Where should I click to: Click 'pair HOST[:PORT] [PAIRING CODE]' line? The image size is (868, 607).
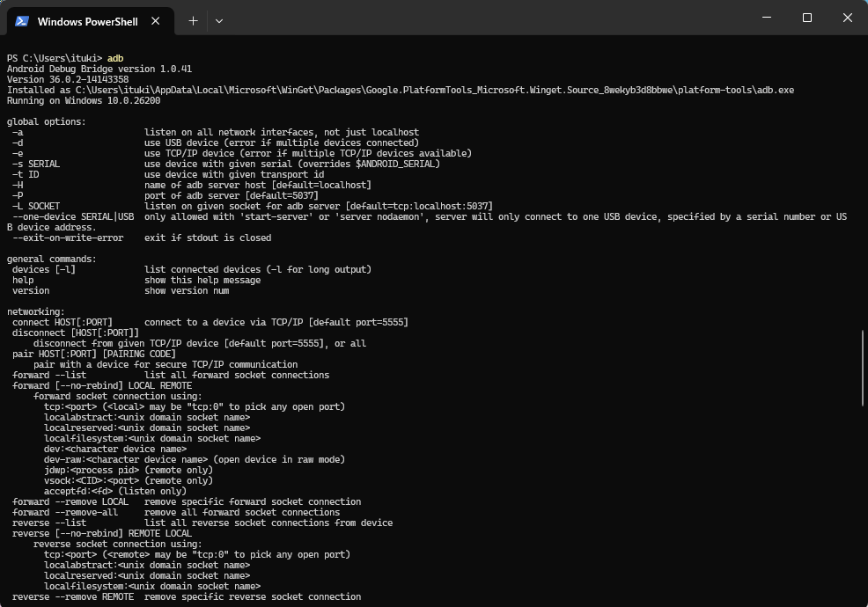(x=94, y=354)
